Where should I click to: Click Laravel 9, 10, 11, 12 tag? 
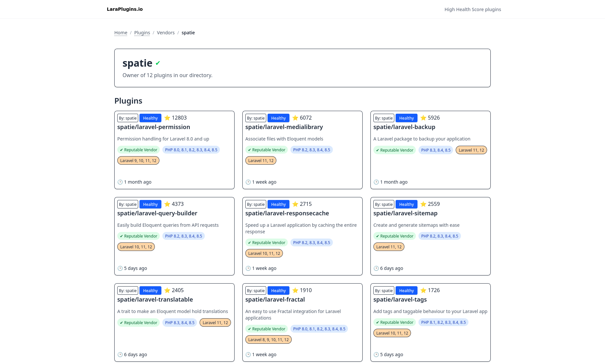138,161
